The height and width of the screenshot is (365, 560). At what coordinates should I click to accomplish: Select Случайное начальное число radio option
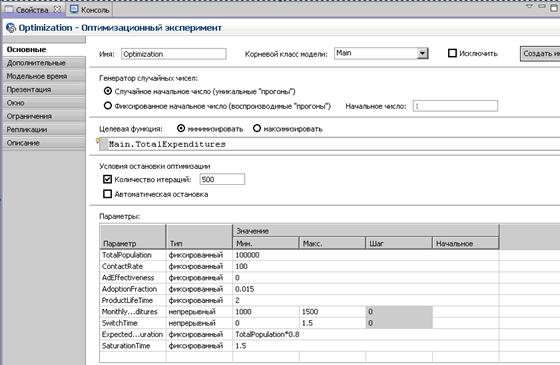click(108, 91)
